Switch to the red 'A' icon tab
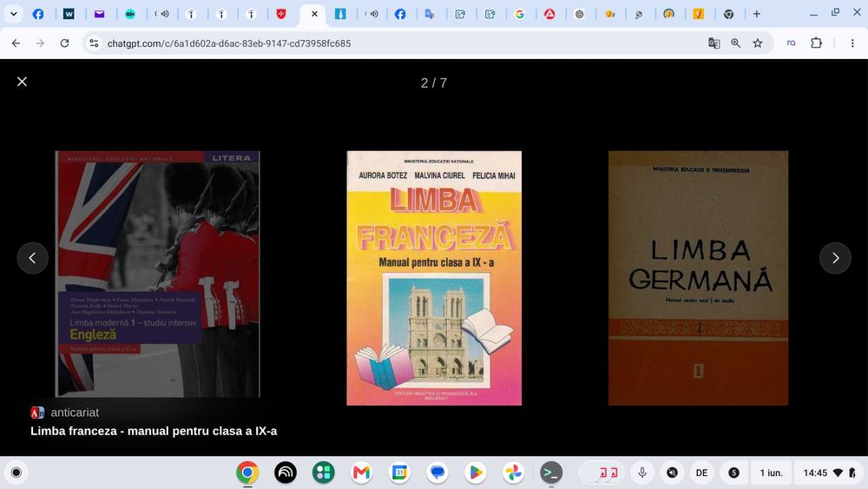Screen dimensions: 868x489 [x=549, y=15]
